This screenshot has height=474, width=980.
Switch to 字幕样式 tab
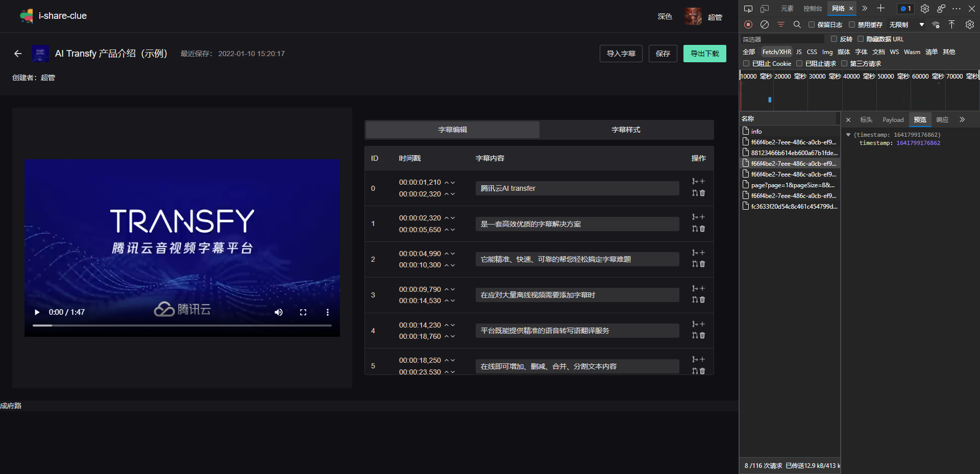(626, 130)
